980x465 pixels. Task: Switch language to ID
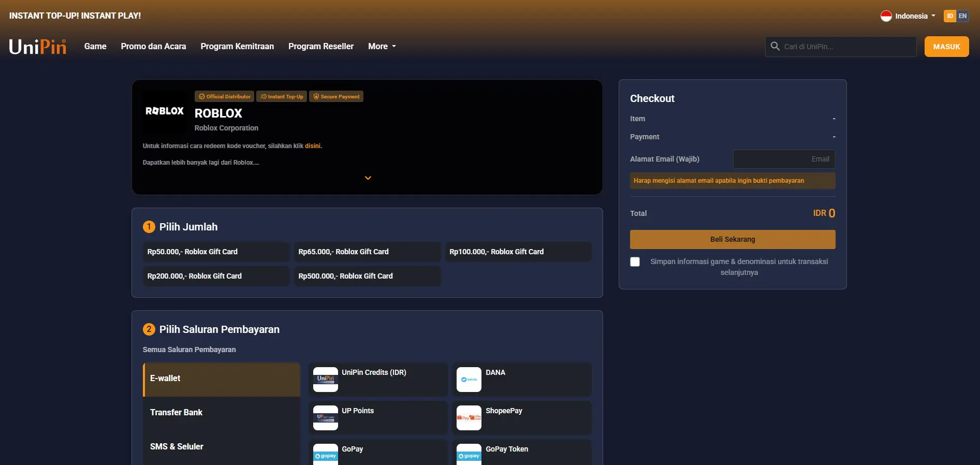[x=950, y=16]
